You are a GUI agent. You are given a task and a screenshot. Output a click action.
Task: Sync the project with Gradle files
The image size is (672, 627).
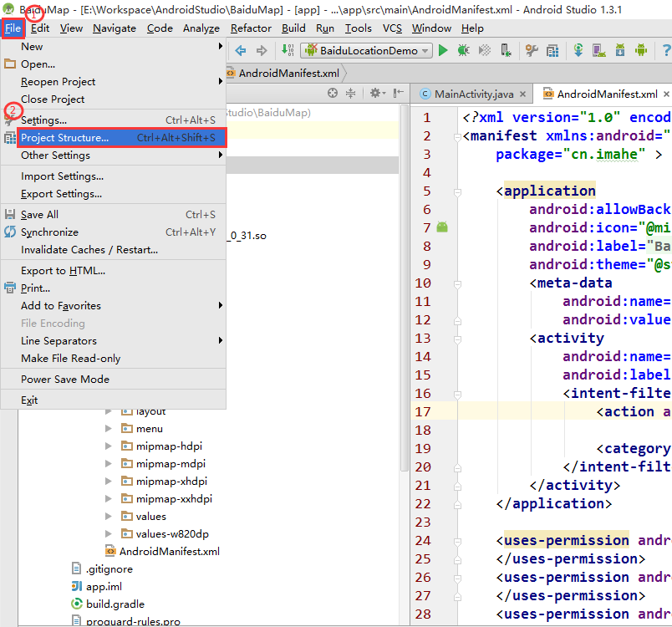click(578, 50)
